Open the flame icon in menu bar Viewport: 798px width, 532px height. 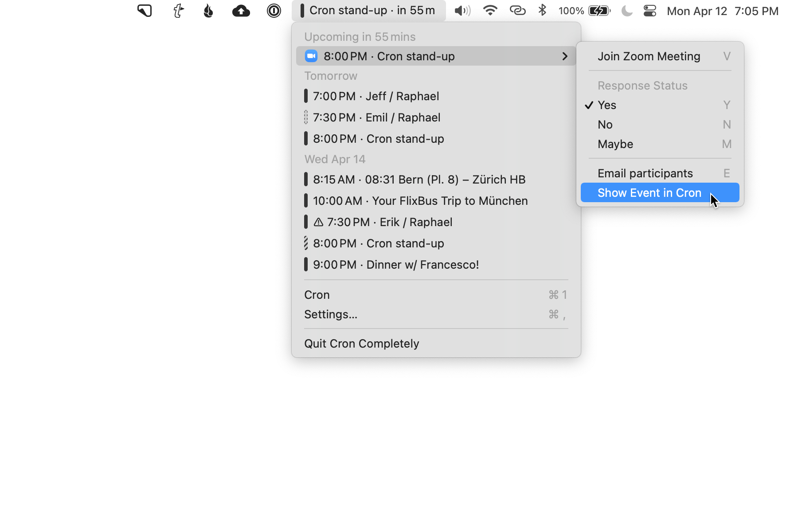(x=208, y=11)
